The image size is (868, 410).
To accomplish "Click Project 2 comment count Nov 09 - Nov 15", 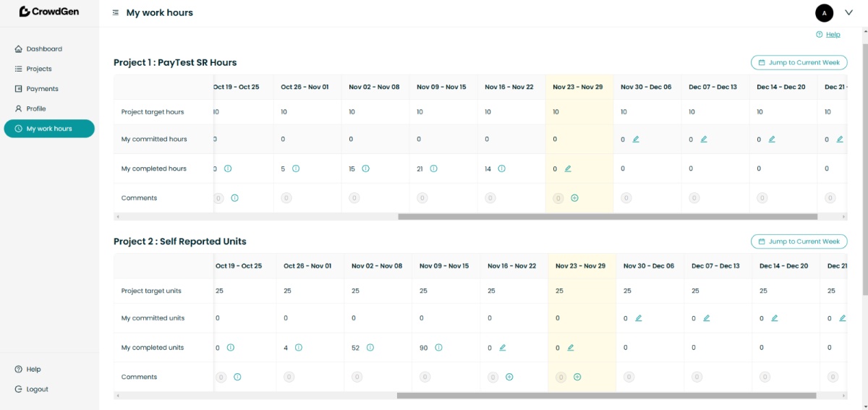I will (x=425, y=377).
